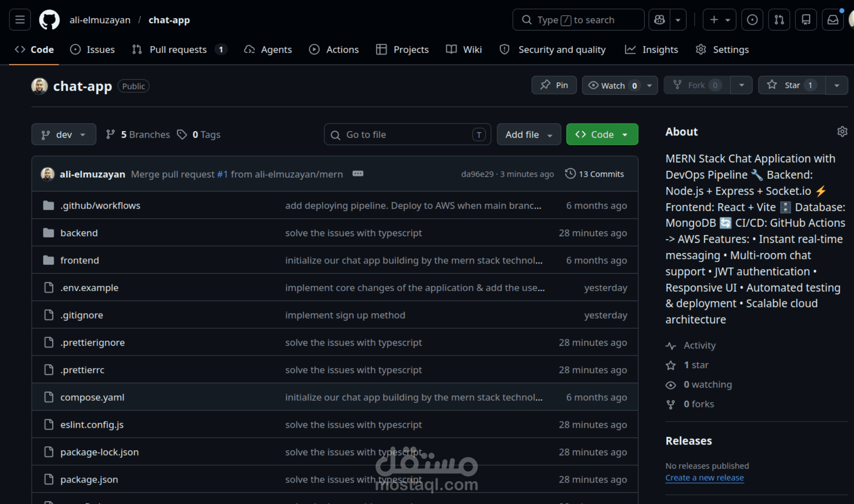Open the .env.example file
Image resolution: width=854 pixels, height=504 pixels.
[90, 288]
